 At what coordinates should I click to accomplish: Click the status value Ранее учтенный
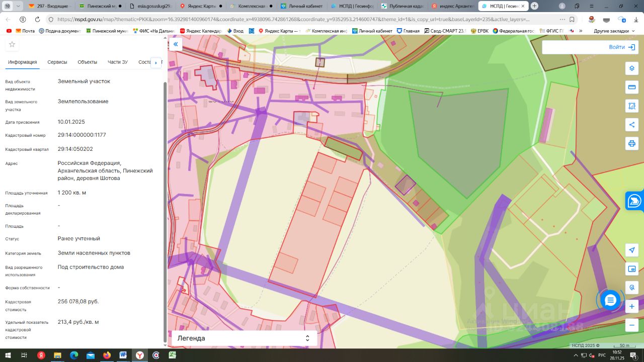coord(79,238)
